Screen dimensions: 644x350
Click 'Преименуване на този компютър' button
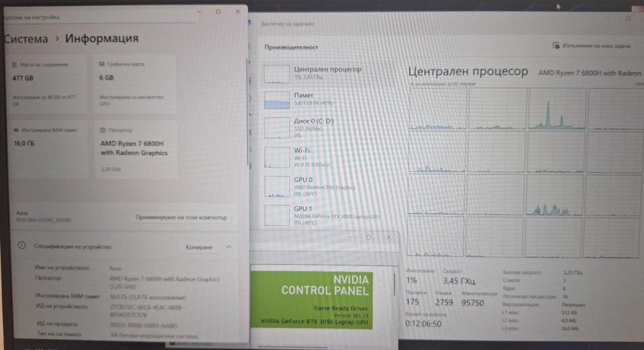click(181, 217)
